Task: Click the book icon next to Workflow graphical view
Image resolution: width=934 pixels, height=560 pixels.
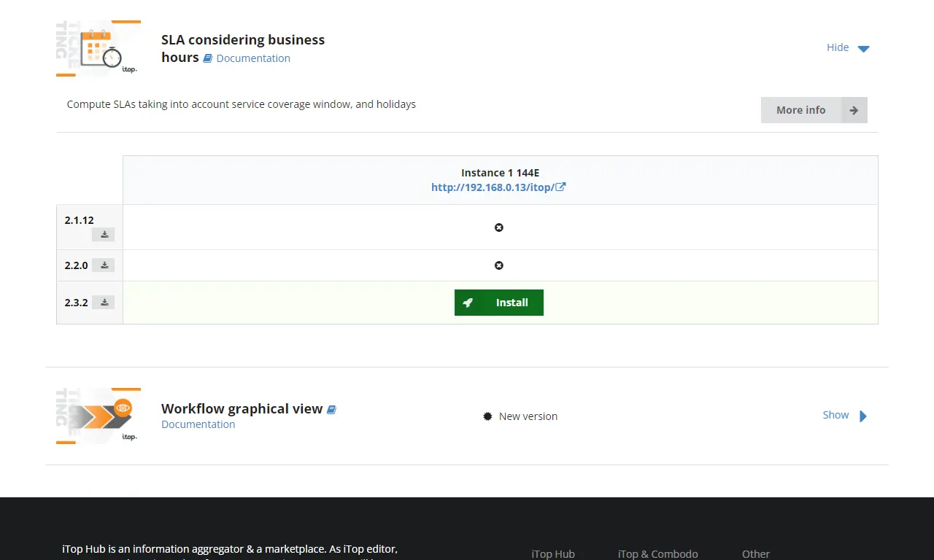Action: (331, 410)
